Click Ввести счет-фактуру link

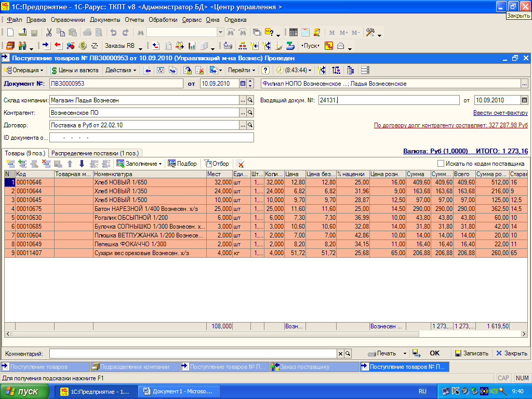[500, 113]
